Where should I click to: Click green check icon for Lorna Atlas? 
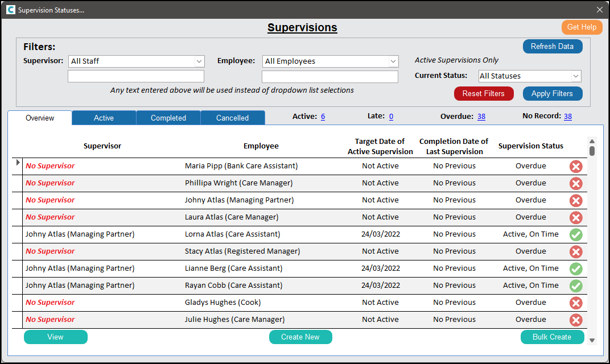(x=576, y=234)
